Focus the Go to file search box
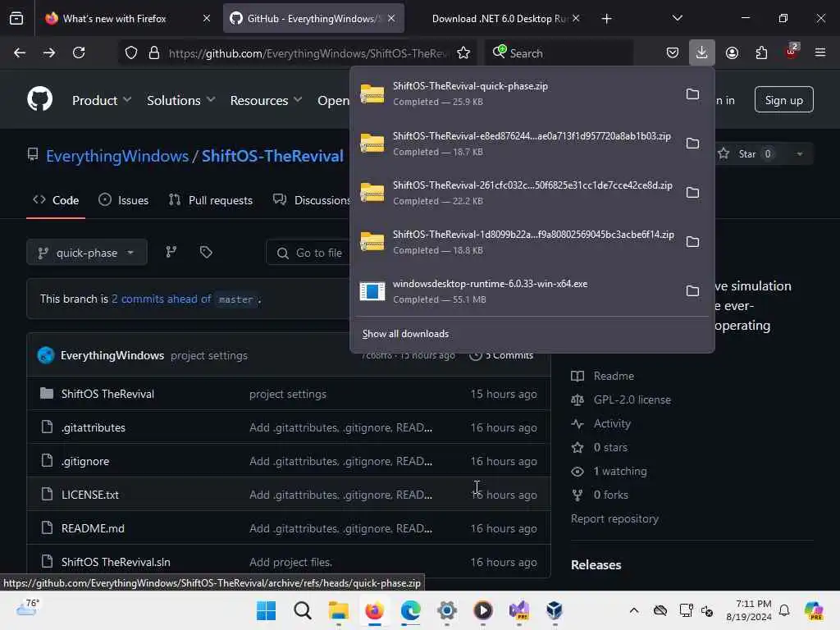The image size is (840, 630). (x=308, y=253)
